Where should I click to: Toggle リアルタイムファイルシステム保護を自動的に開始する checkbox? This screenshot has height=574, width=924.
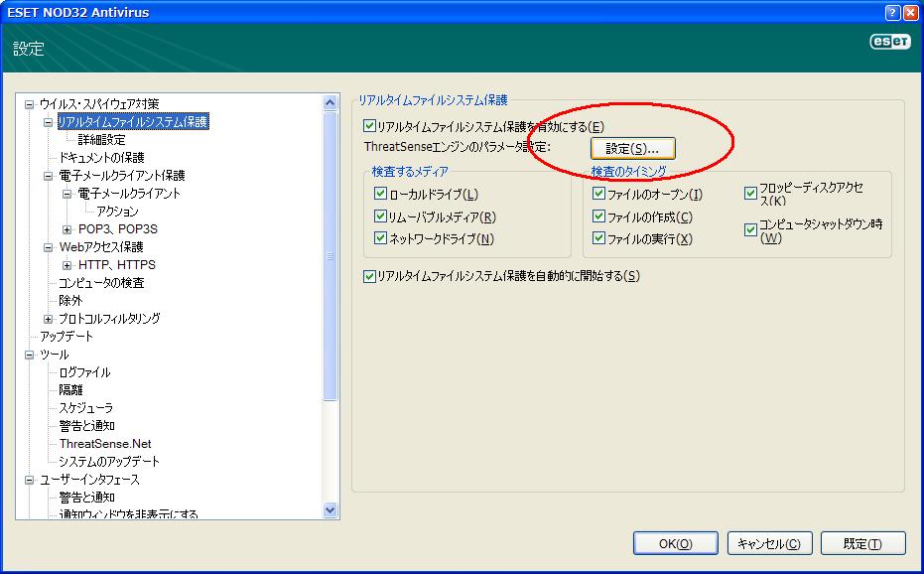pos(369,276)
